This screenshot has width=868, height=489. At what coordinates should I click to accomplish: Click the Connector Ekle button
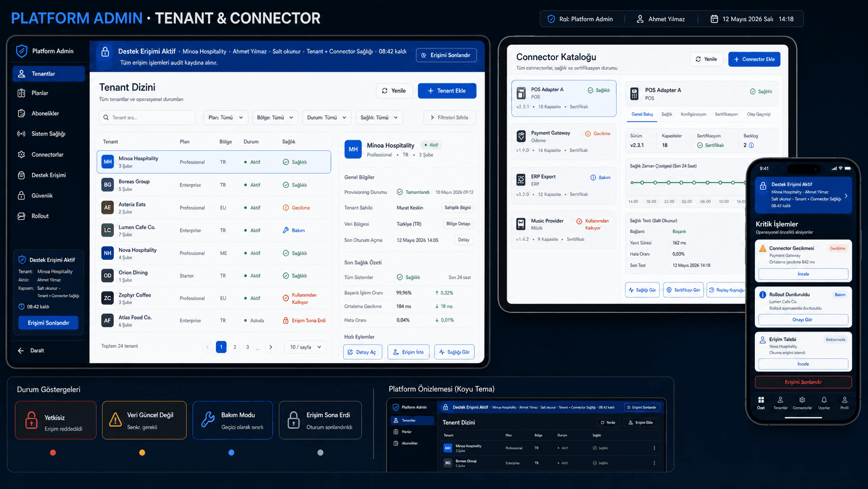tap(754, 59)
